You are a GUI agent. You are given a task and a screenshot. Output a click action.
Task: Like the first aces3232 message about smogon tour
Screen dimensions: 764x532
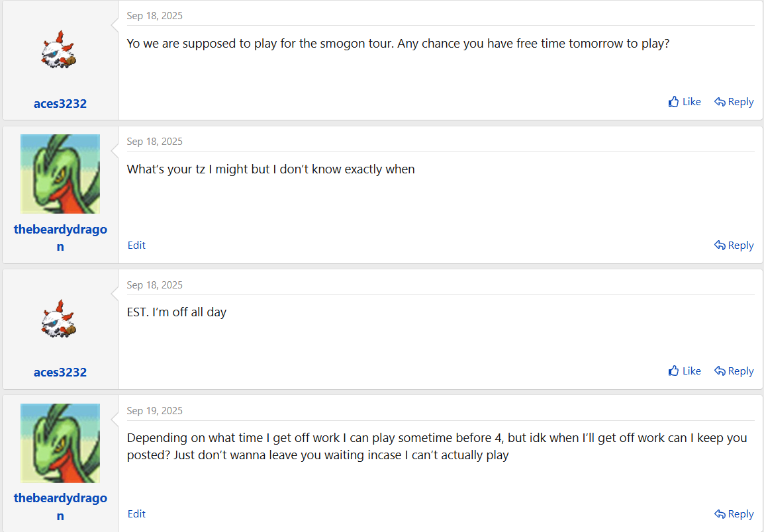684,102
